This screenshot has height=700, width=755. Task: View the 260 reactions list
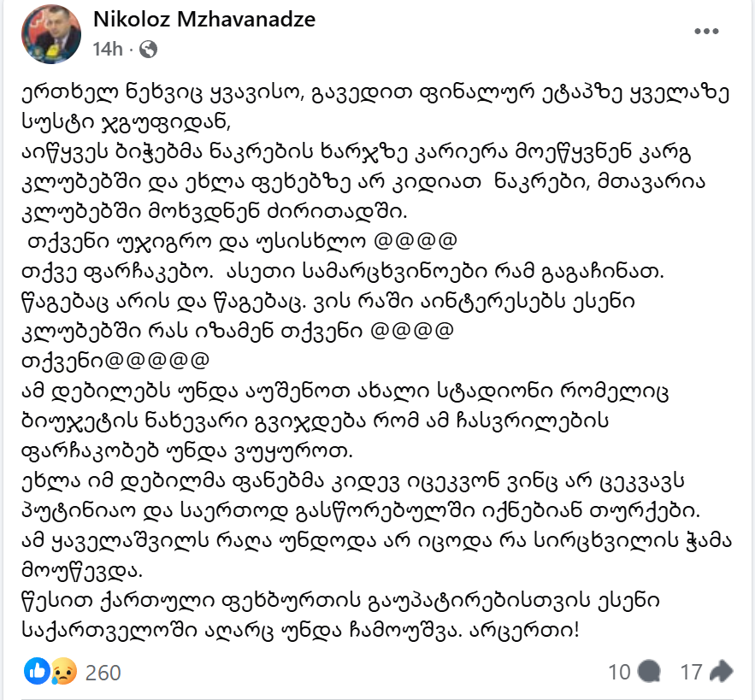(x=103, y=674)
